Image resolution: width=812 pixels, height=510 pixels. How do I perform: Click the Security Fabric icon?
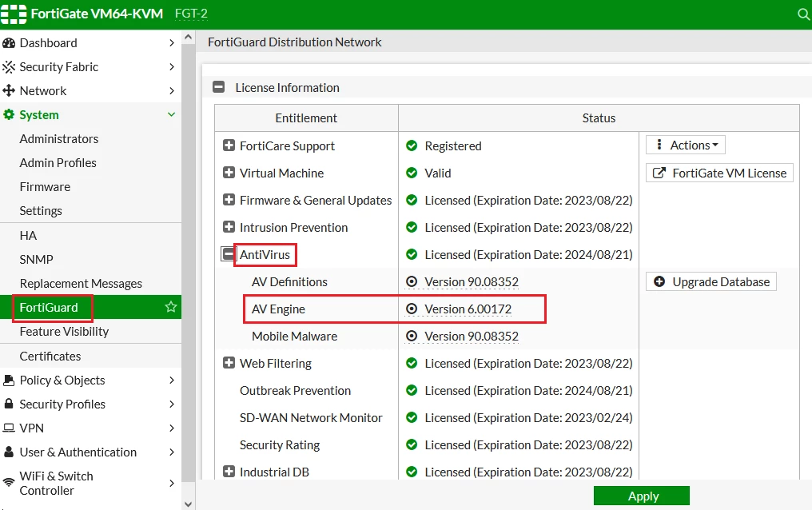(x=9, y=67)
